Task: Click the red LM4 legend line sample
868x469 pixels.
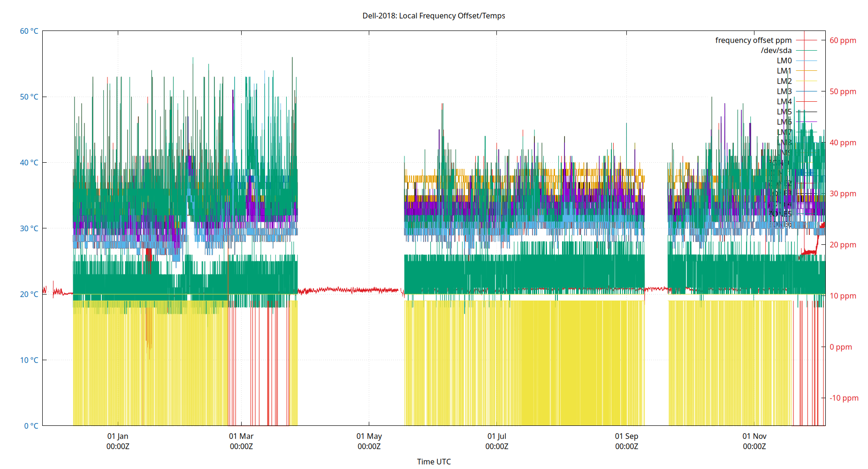Action: click(807, 101)
